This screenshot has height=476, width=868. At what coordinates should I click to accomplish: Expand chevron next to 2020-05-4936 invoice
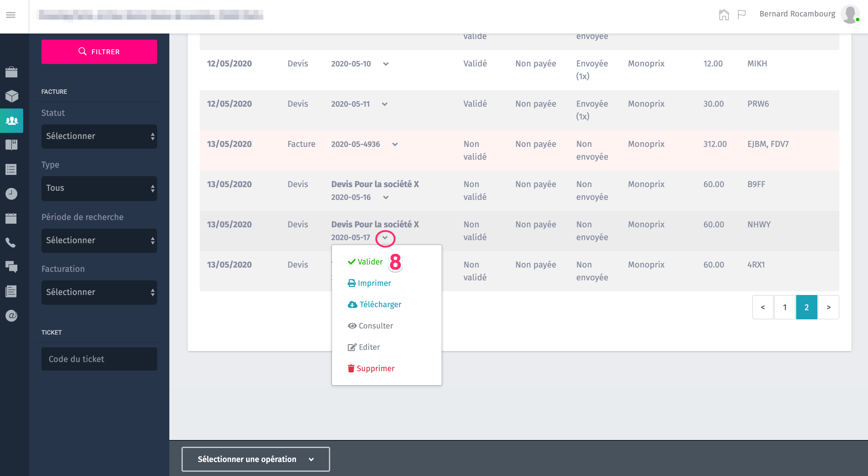(x=395, y=144)
